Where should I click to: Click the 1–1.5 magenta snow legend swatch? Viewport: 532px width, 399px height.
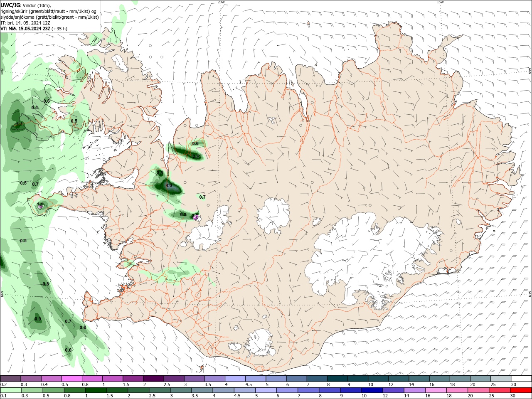click(113, 379)
